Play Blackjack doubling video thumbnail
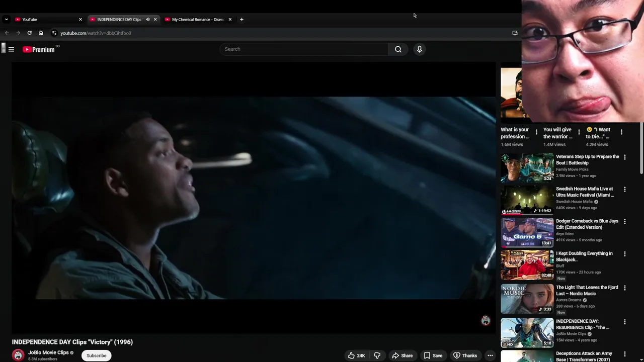Viewport: 644px width, 362px height. pyautogui.click(x=527, y=264)
